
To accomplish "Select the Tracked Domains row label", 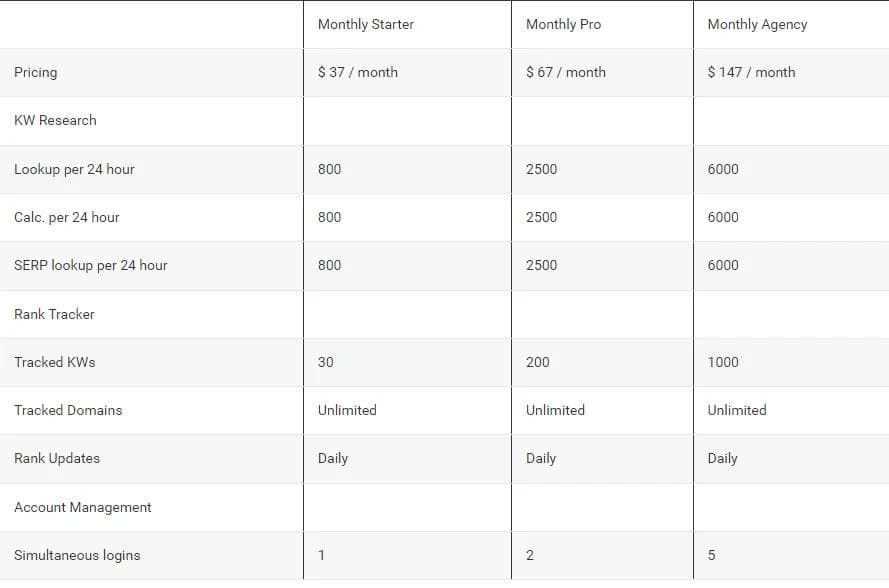I will pos(68,410).
